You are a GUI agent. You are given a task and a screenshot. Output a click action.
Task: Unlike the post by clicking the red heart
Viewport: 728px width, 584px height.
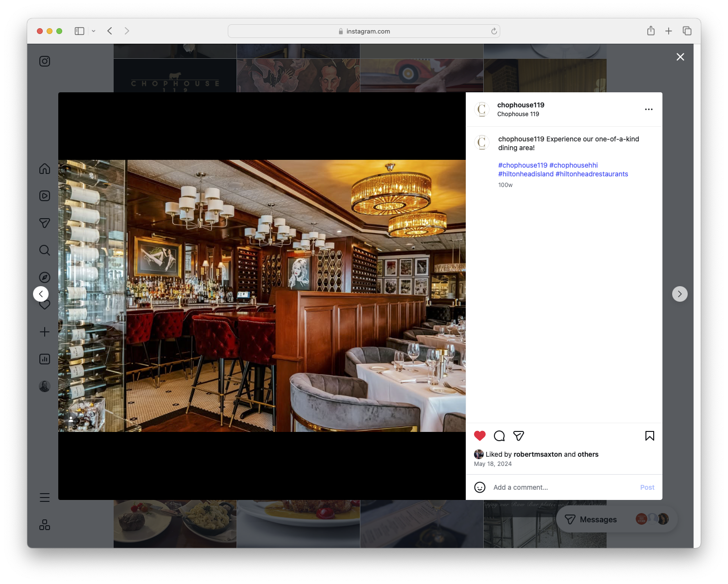(x=480, y=436)
